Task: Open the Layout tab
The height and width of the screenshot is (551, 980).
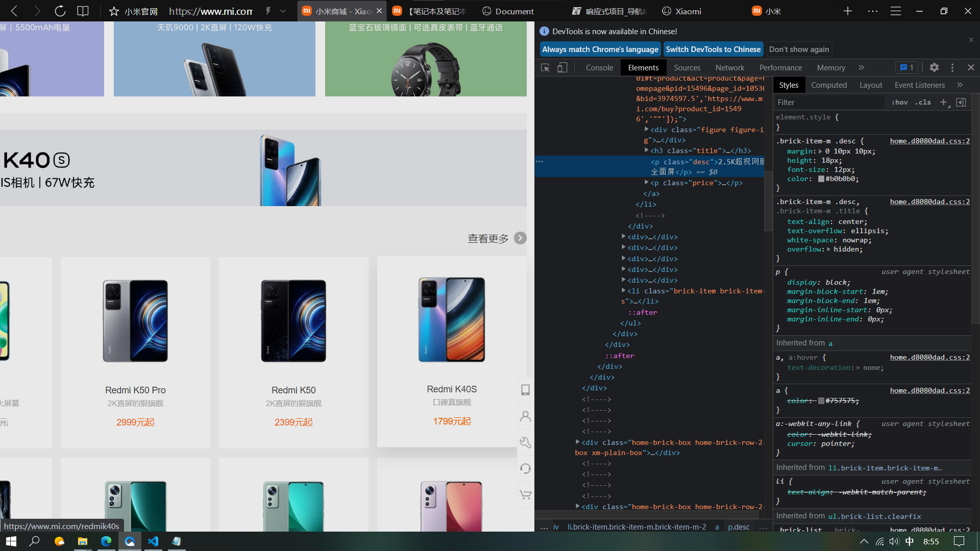Action: click(x=871, y=85)
